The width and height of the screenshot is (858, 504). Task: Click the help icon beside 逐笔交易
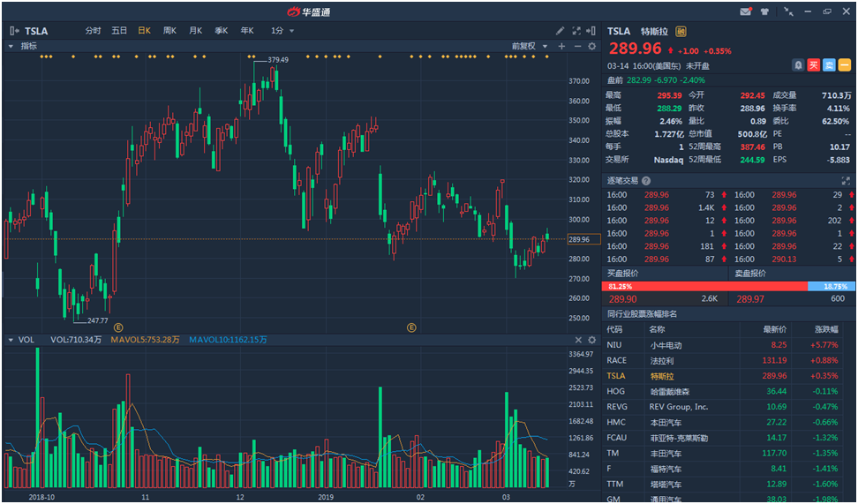point(646,180)
